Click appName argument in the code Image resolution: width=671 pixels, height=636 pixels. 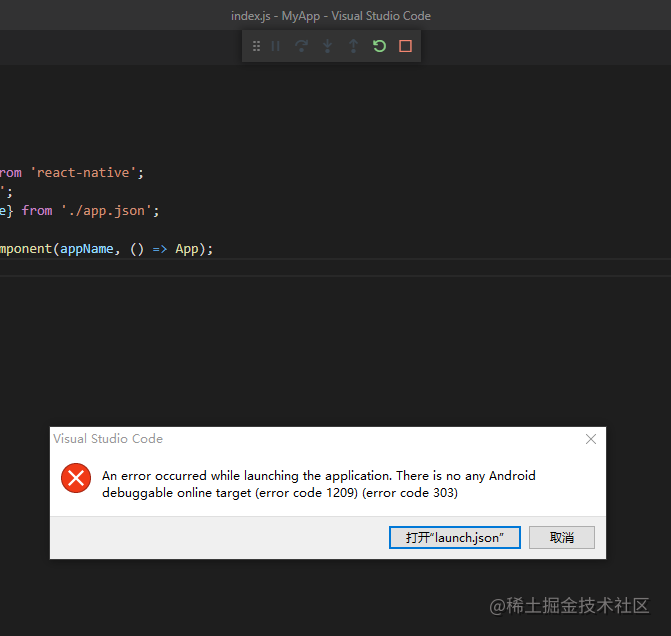[x=86, y=249]
